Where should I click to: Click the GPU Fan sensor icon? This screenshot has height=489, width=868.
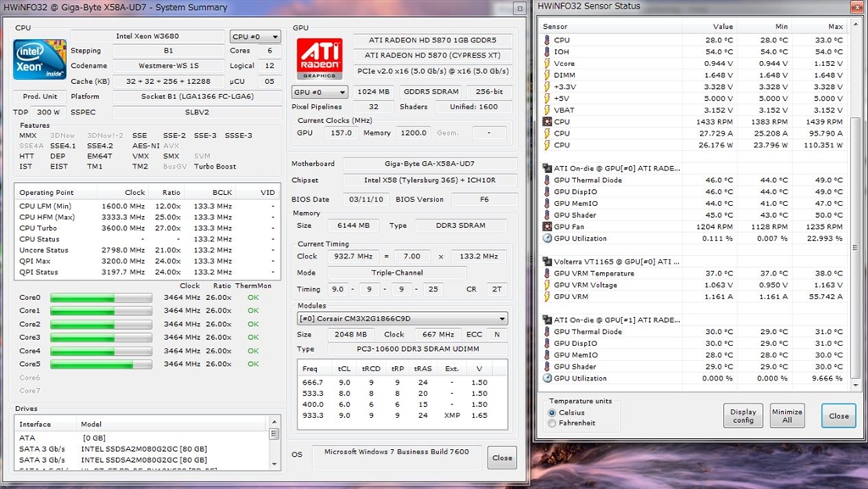coord(547,227)
